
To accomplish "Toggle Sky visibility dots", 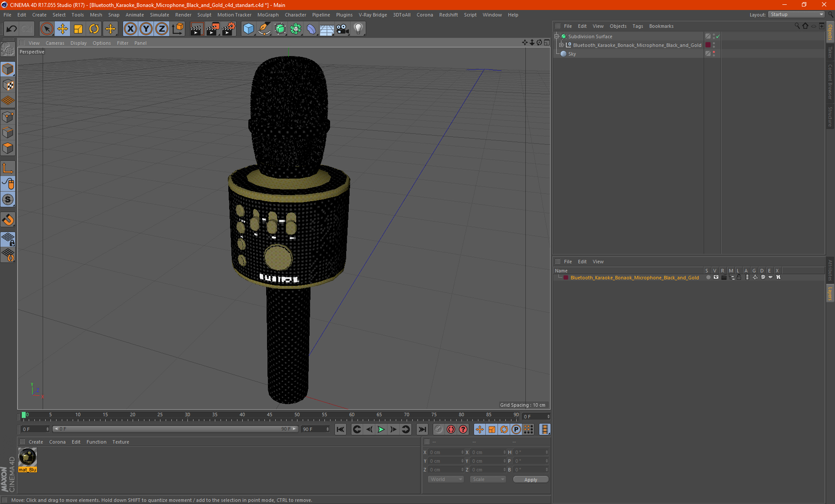I will (x=714, y=54).
